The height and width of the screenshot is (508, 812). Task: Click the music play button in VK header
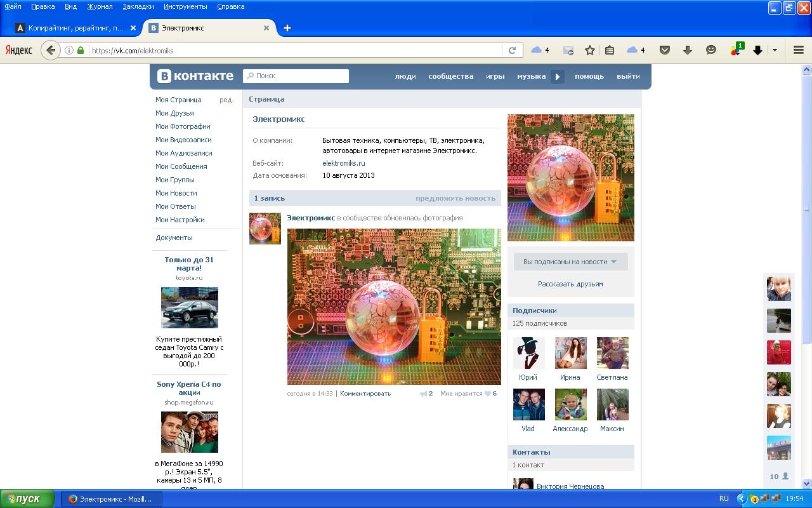click(x=557, y=77)
